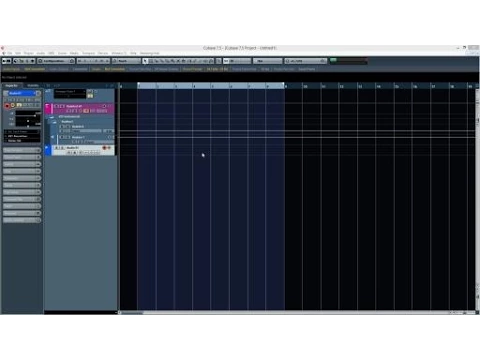Click the selected track name in Inspector
This screenshot has height=360, width=480.
pyautogui.click(x=22, y=93)
